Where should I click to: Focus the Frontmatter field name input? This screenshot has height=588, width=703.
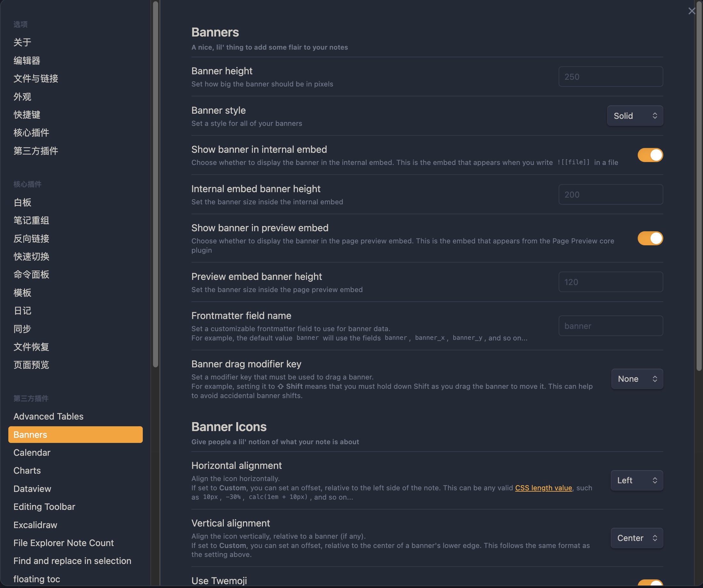tap(610, 326)
